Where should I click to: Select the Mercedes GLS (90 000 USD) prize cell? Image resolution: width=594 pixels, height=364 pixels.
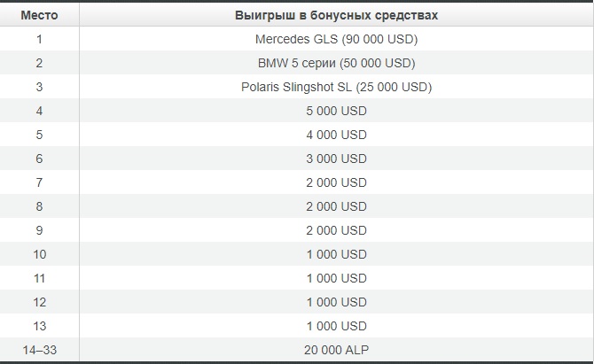336,39
